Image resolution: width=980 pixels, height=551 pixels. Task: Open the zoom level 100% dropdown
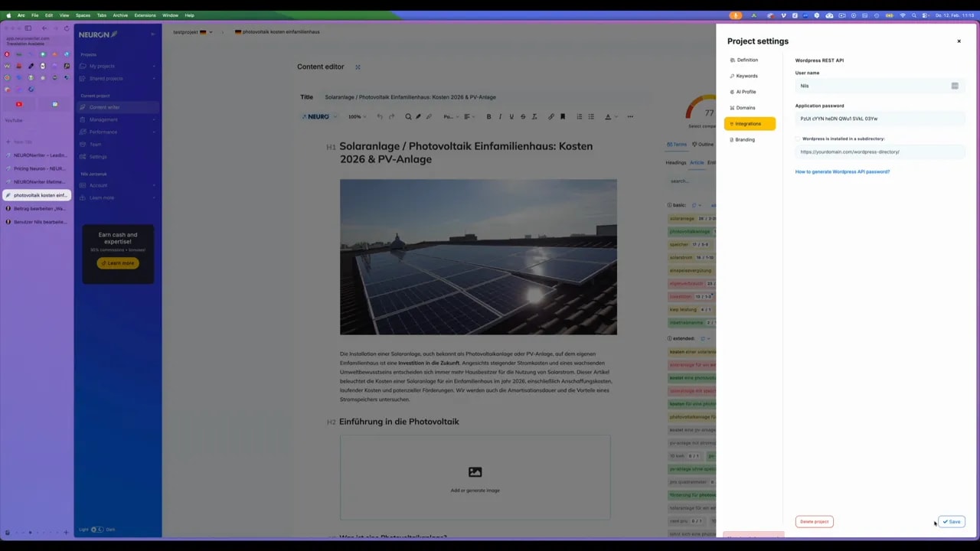[355, 116]
